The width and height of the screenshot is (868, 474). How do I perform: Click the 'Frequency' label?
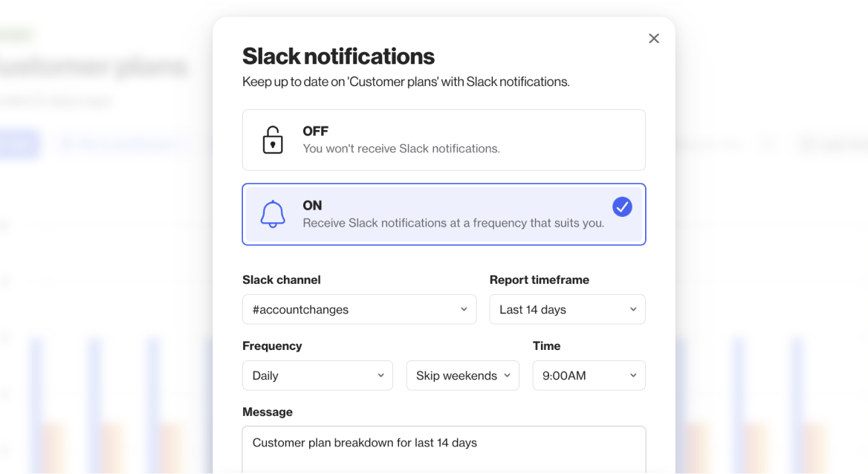[272, 346]
